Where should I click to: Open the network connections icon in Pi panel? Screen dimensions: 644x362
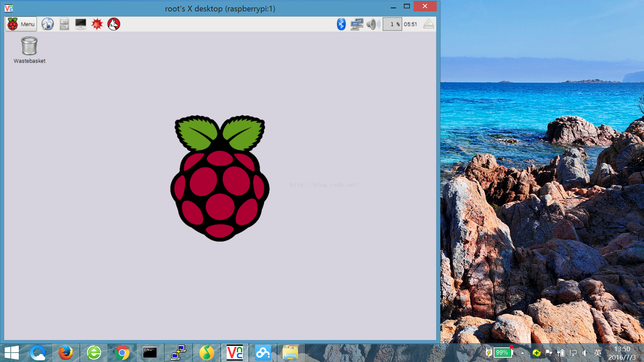(357, 24)
